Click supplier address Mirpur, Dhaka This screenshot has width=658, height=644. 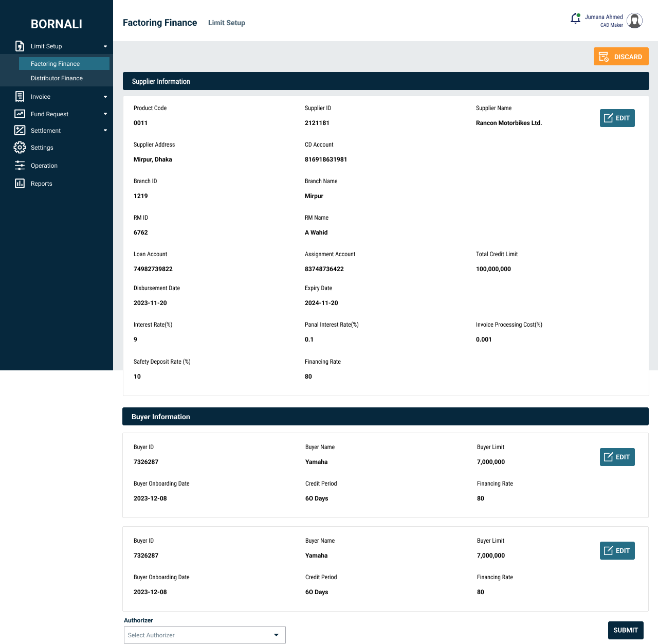[x=153, y=159]
